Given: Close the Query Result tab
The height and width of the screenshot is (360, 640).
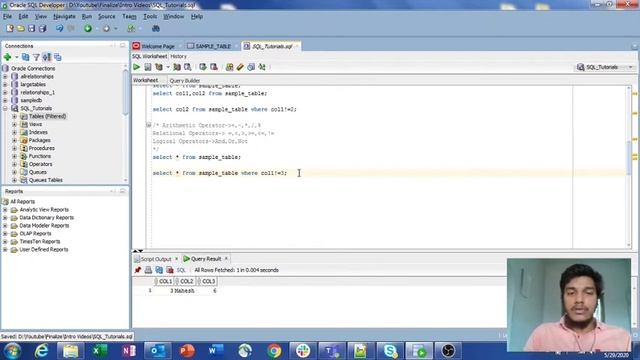Looking at the screenshot, I should coord(226,259).
